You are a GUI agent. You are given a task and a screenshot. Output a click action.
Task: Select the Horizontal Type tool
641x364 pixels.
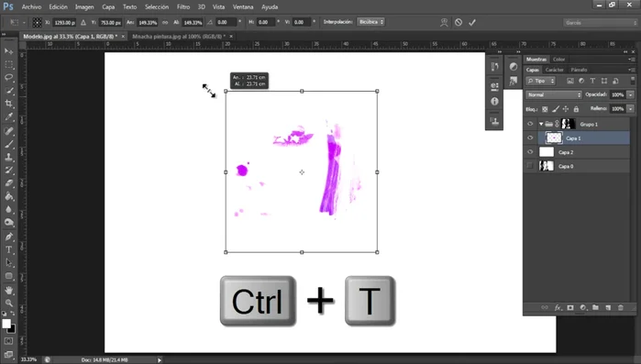8,249
